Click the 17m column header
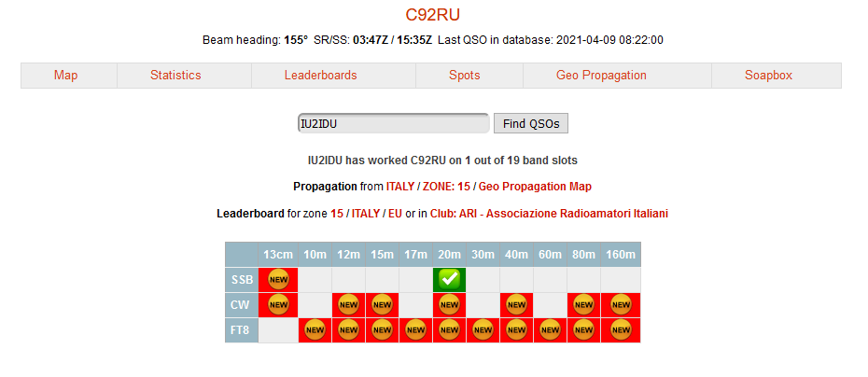Viewport: 868px width, 377px height. coord(415,255)
